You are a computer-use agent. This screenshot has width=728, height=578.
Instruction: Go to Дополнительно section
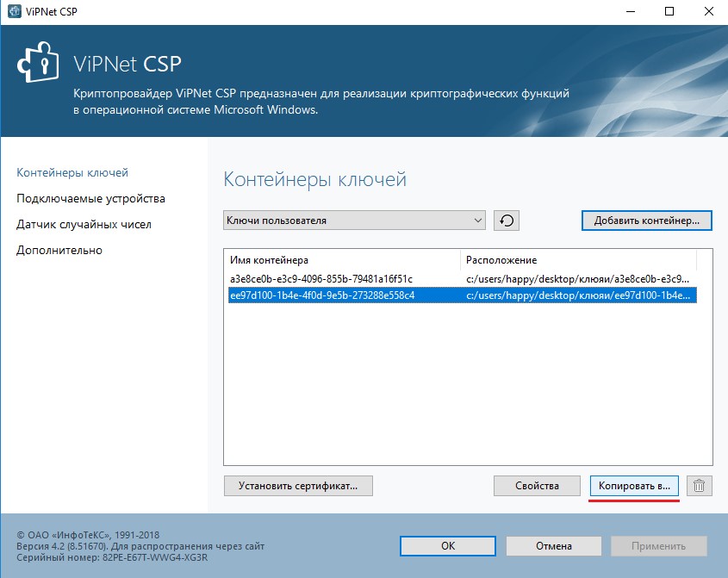59,250
